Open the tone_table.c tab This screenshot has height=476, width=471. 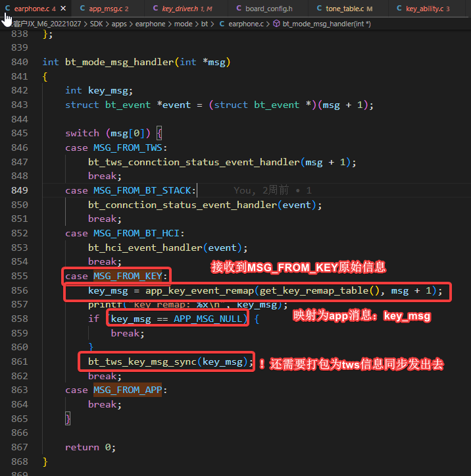[349, 9]
